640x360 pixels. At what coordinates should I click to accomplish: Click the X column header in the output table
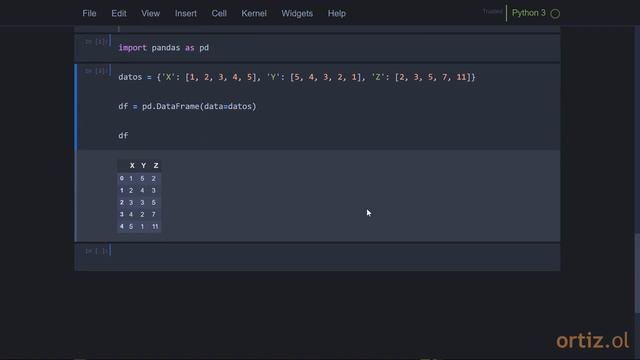click(x=132, y=165)
